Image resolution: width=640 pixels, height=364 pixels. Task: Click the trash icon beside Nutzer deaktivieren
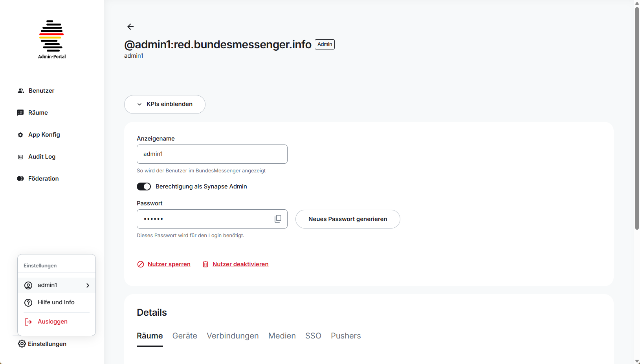coord(205,264)
